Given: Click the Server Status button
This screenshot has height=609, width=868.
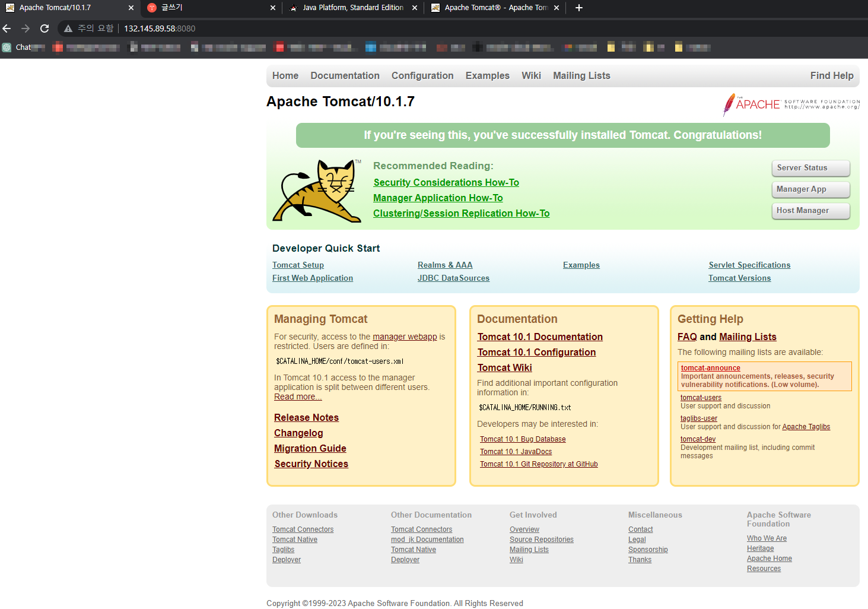Looking at the screenshot, I should point(810,168).
